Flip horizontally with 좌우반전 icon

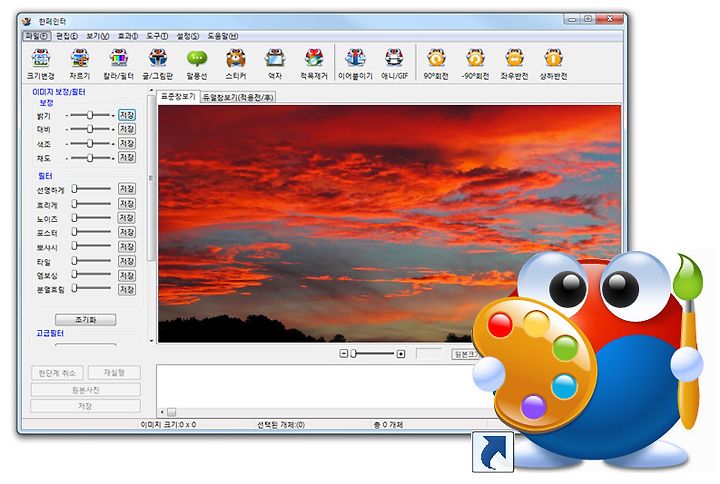(514, 64)
